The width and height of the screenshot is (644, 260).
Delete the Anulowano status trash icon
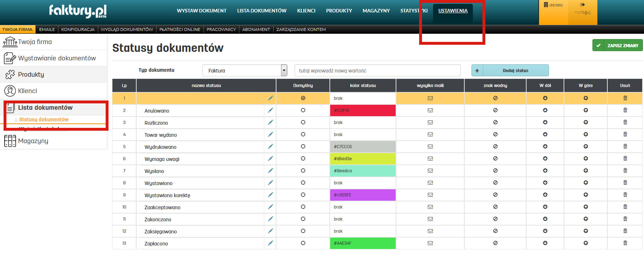(x=625, y=110)
